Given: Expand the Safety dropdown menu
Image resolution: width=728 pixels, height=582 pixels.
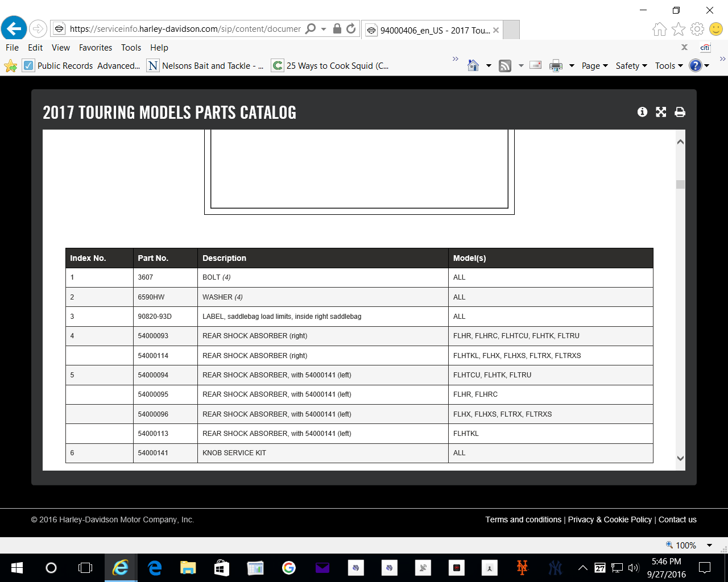Looking at the screenshot, I should (631, 66).
